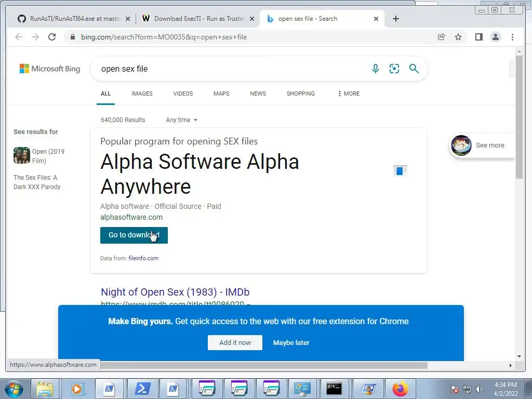Switch to SHOPPING results

(301, 94)
